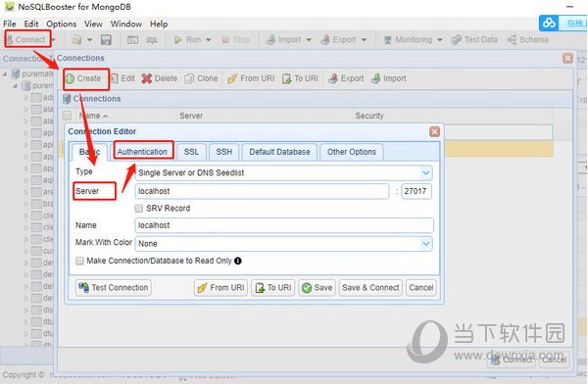Click the cloud upload icon top right

pos(549,24)
